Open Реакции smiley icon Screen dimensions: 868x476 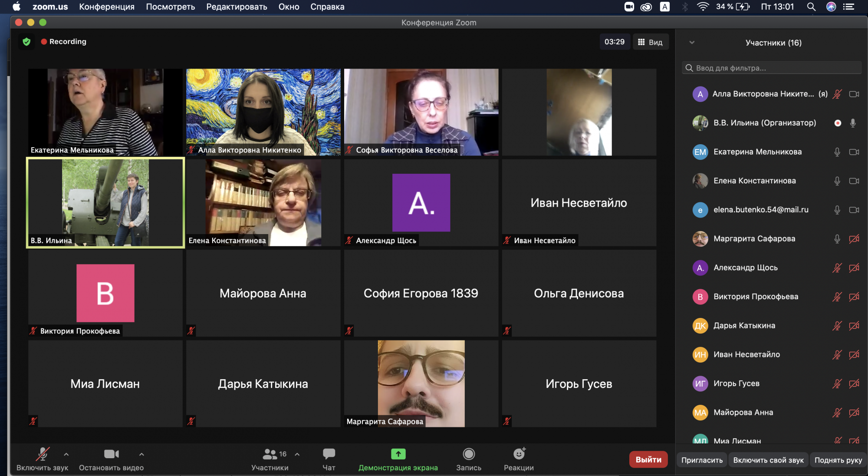519,453
